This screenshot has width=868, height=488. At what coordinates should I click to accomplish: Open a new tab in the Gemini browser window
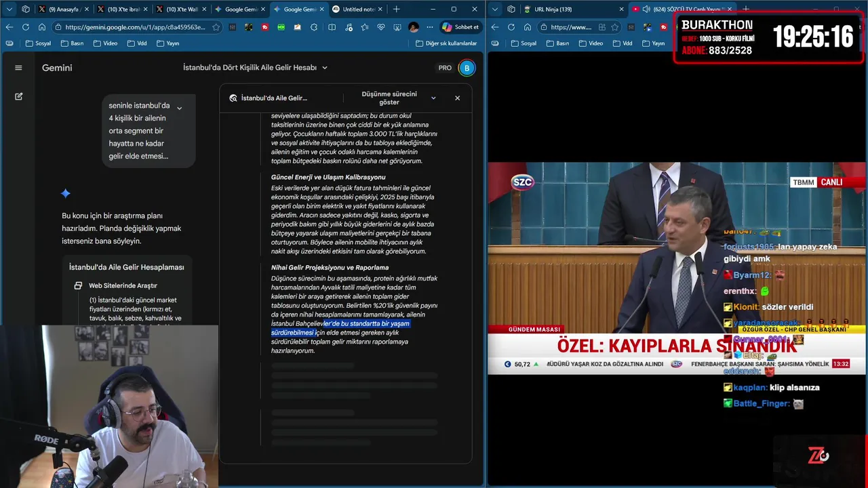(x=396, y=9)
